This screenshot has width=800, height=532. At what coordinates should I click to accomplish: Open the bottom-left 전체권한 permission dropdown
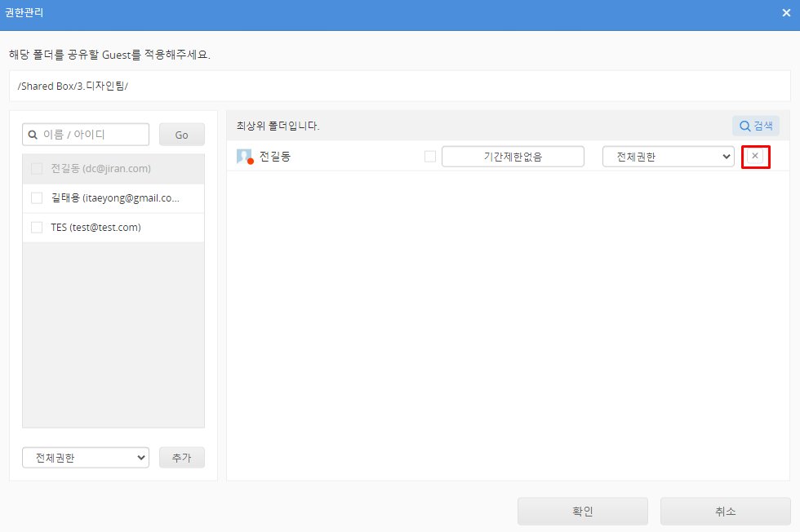[86, 458]
